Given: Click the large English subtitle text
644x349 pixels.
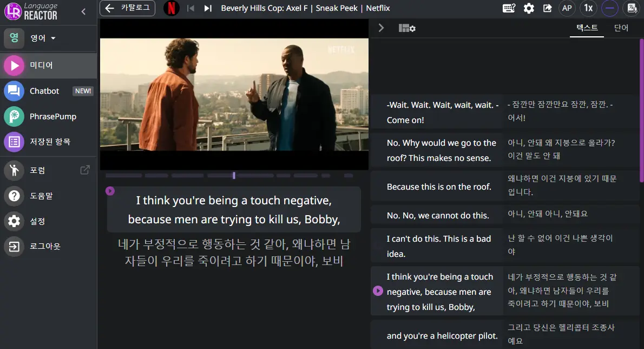Looking at the screenshot, I should (234, 210).
